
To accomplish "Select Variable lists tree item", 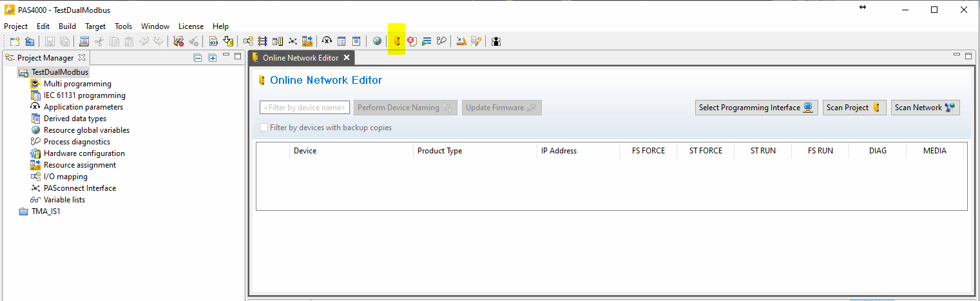I will [64, 200].
